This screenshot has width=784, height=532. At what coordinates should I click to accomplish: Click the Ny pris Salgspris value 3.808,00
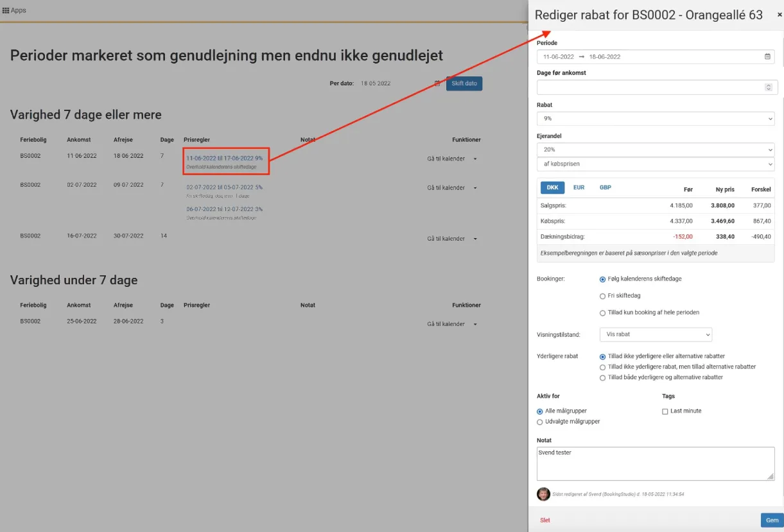722,205
